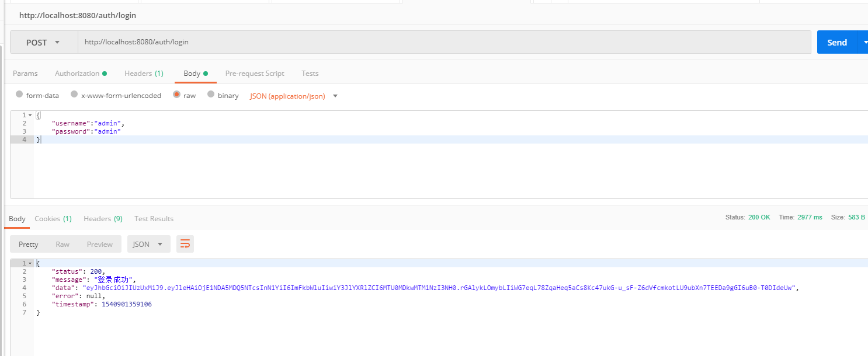Select the x-www-form-urlencoded radio option
868x356 pixels.
[74, 95]
